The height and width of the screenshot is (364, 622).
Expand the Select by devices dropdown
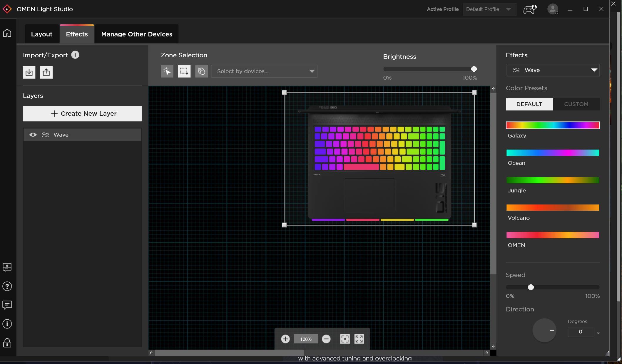[264, 71]
